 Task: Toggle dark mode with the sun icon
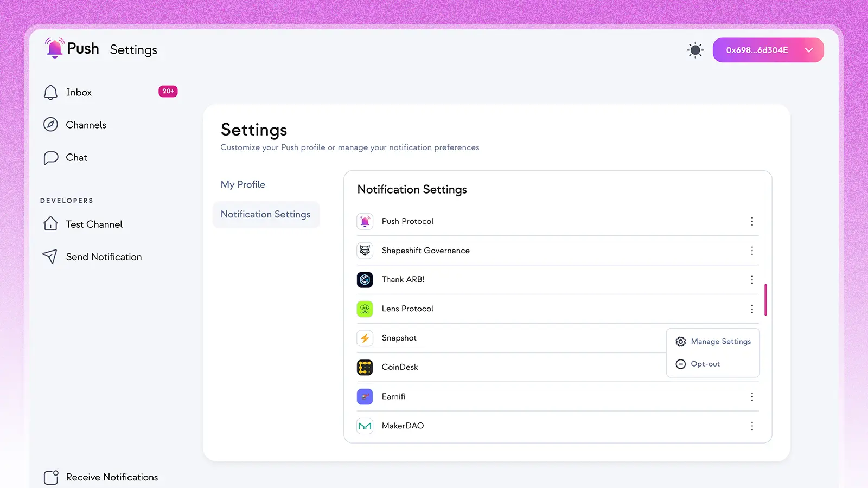pos(695,50)
